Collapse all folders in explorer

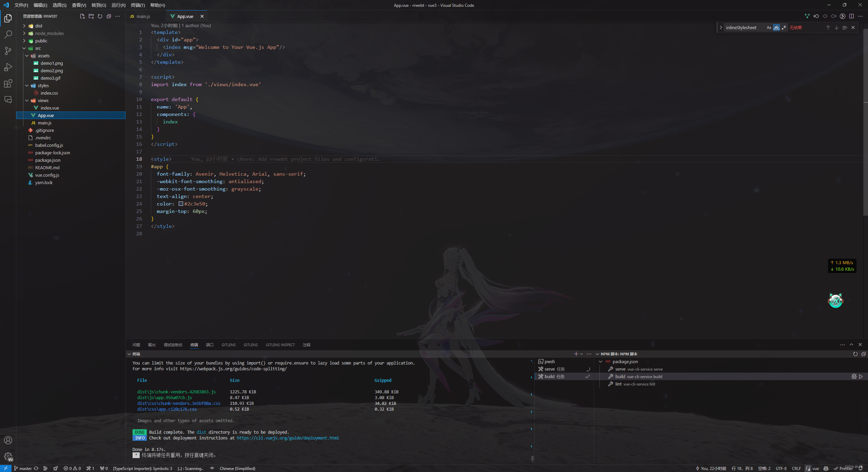tap(109, 16)
